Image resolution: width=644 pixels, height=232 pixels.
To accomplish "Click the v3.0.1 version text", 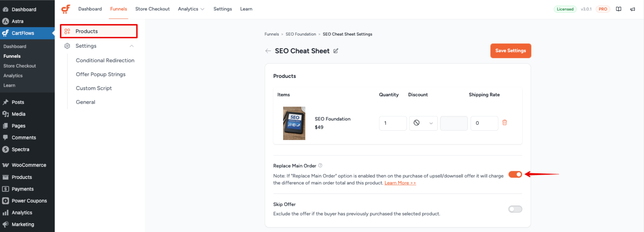I will tap(586, 9).
